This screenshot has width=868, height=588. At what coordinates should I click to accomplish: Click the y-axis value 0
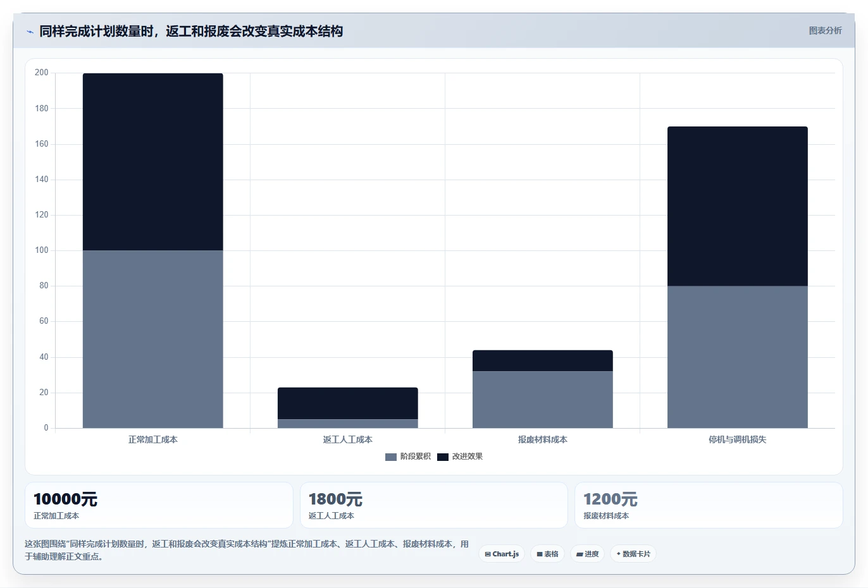click(x=46, y=428)
